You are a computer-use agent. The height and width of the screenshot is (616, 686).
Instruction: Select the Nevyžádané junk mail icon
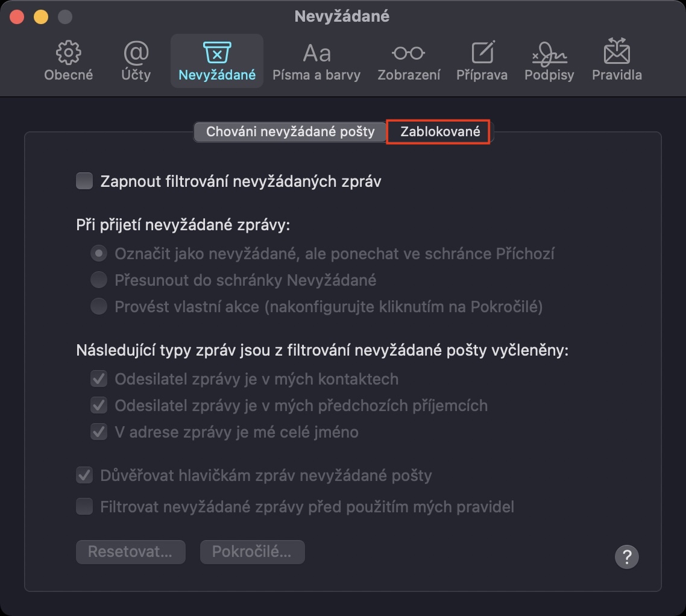pyautogui.click(x=217, y=61)
